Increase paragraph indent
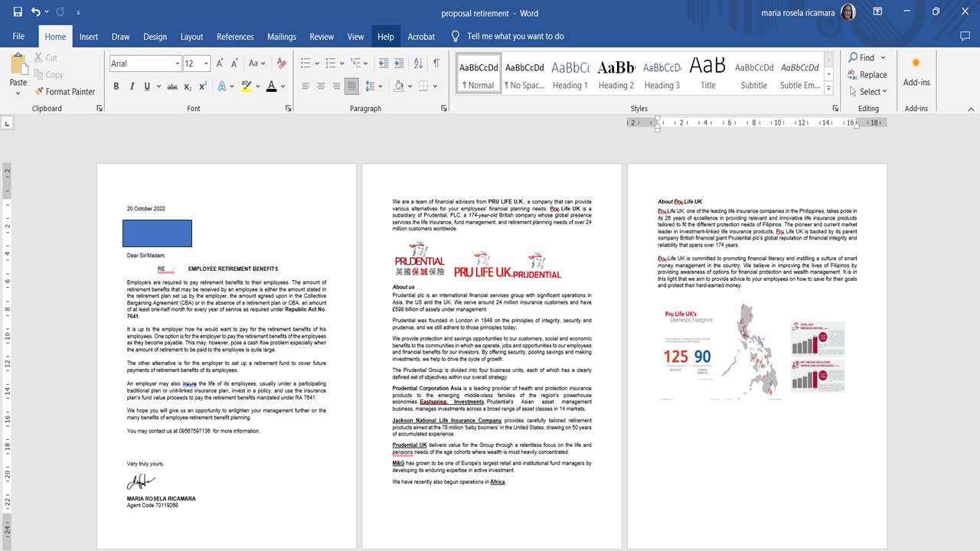The height and width of the screenshot is (551, 980). coord(400,64)
